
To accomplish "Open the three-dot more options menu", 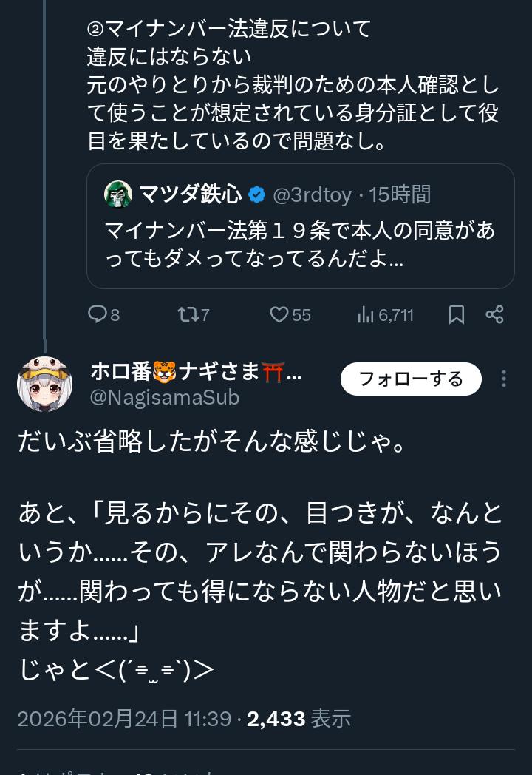I will tap(504, 379).
